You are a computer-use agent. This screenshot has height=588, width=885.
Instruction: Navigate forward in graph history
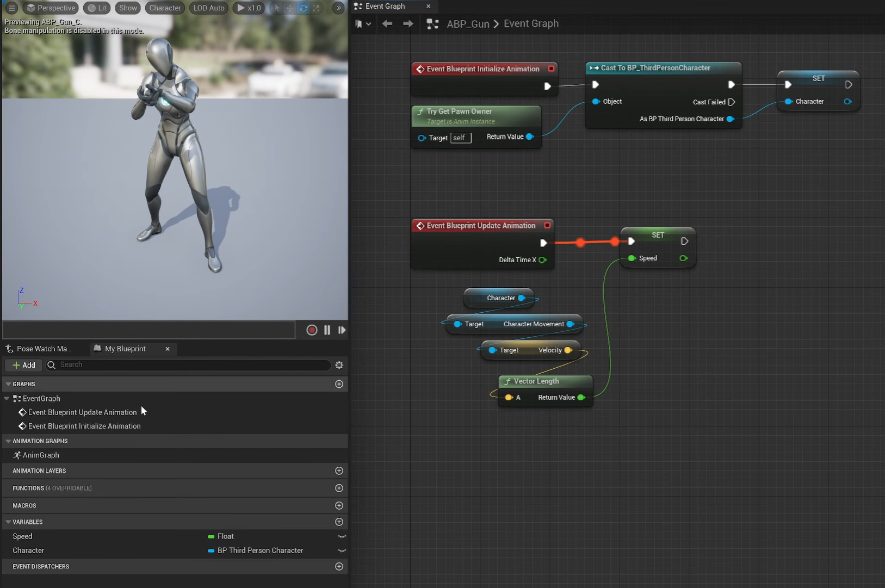408,24
